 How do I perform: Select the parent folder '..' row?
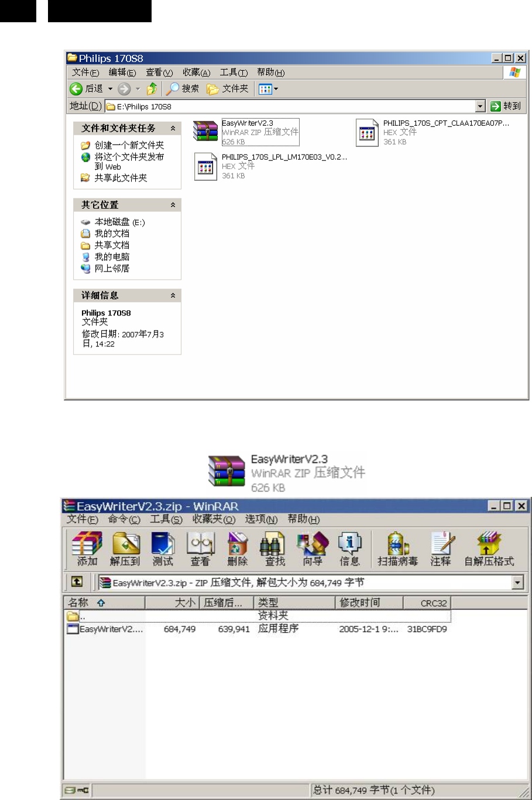click(258, 616)
